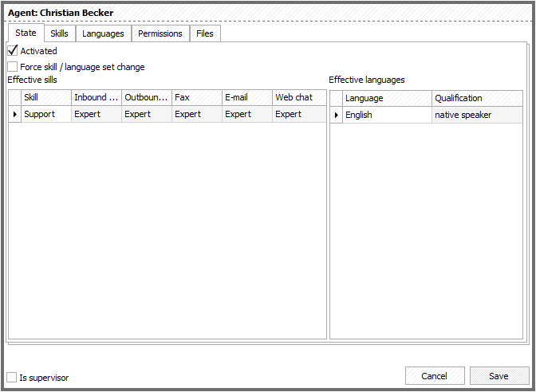Click the E-mail column header
This screenshot has width=536, height=392.
point(246,97)
